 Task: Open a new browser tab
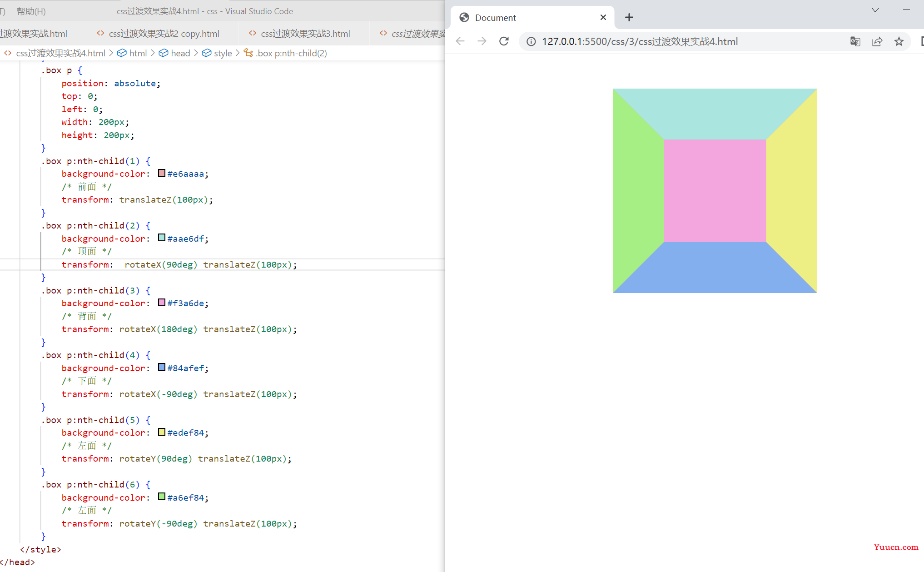pyautogui.click(x=629, y=17)
